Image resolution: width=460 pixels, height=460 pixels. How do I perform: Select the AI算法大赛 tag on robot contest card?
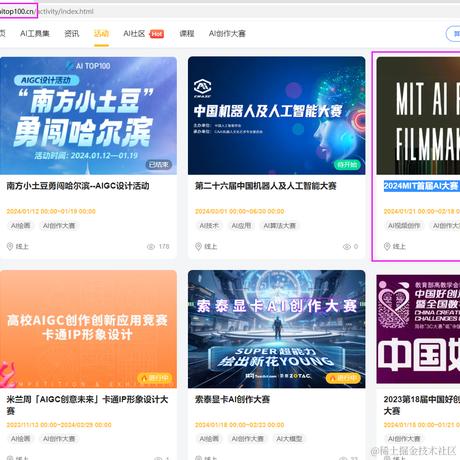point(280,226)
